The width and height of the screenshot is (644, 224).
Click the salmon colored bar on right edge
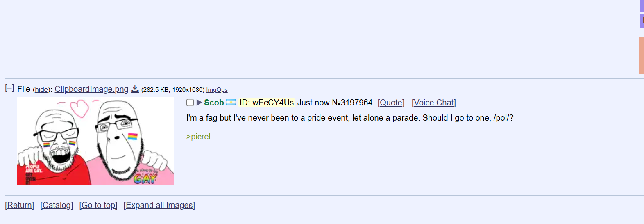point(642,56)
